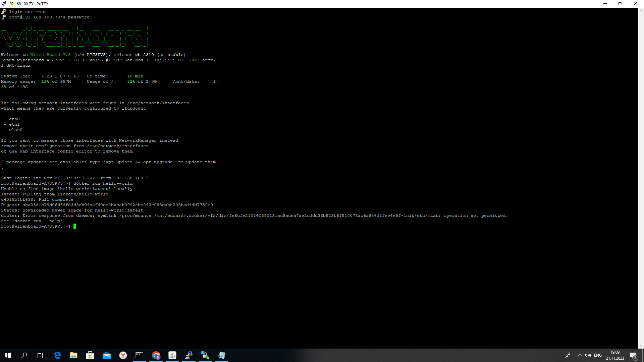Screen dimensions: 644x362
Task: Click the 'eth0' interface entry
Action: 14,119
